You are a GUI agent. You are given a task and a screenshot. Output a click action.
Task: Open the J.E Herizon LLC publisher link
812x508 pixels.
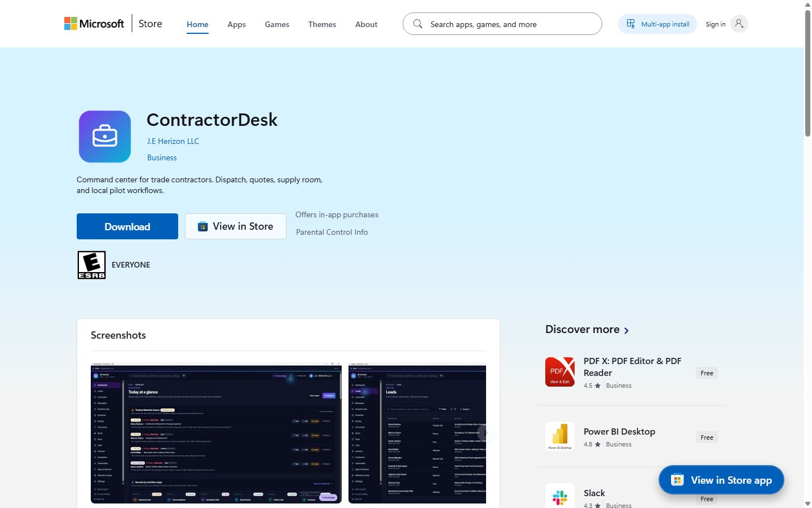(173, 141)
